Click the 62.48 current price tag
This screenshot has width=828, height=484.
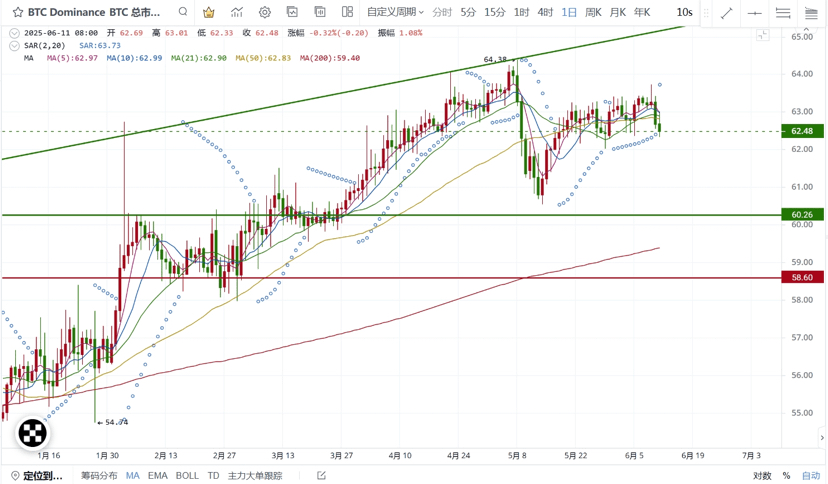(802, 131)
